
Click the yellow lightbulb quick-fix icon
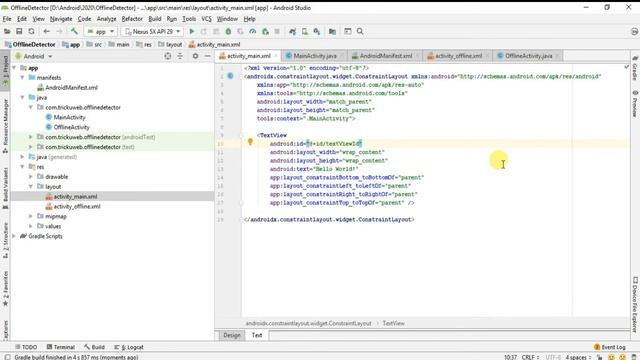250,142
